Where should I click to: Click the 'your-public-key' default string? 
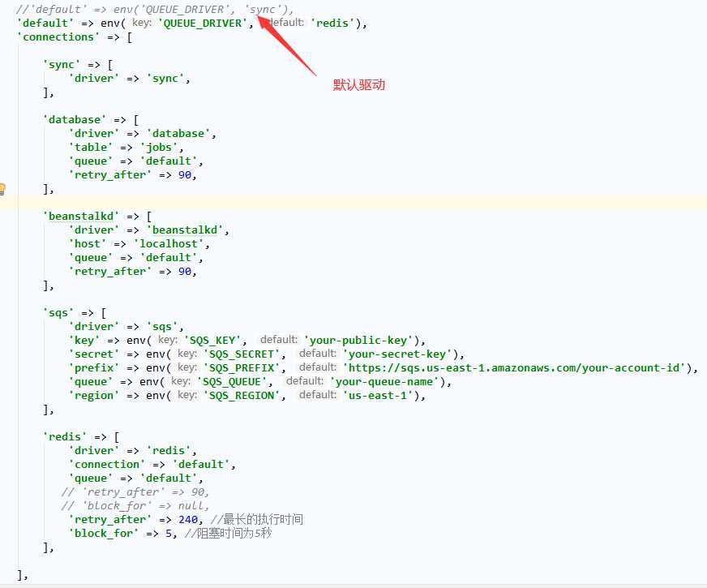point(358,340)
